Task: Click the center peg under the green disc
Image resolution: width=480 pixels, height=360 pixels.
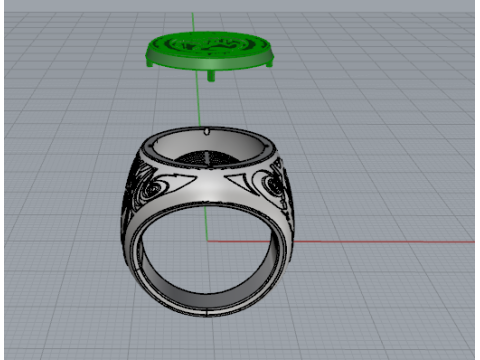Action: pyautogui.click(x=211, y=75)
